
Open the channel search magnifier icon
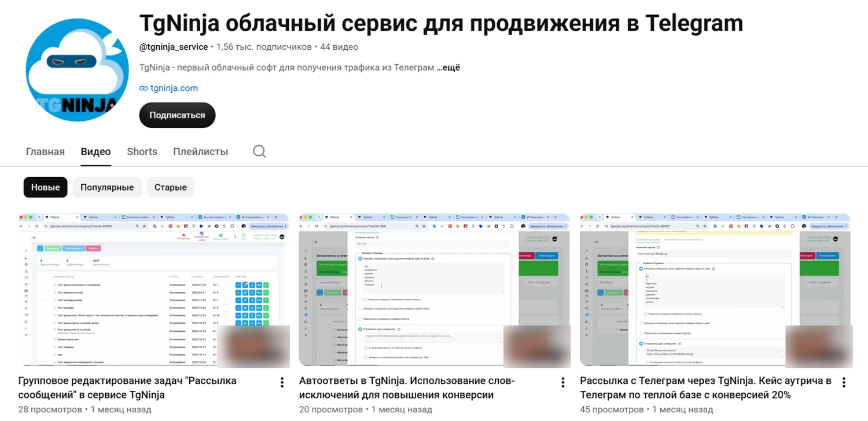click(259, 152)
